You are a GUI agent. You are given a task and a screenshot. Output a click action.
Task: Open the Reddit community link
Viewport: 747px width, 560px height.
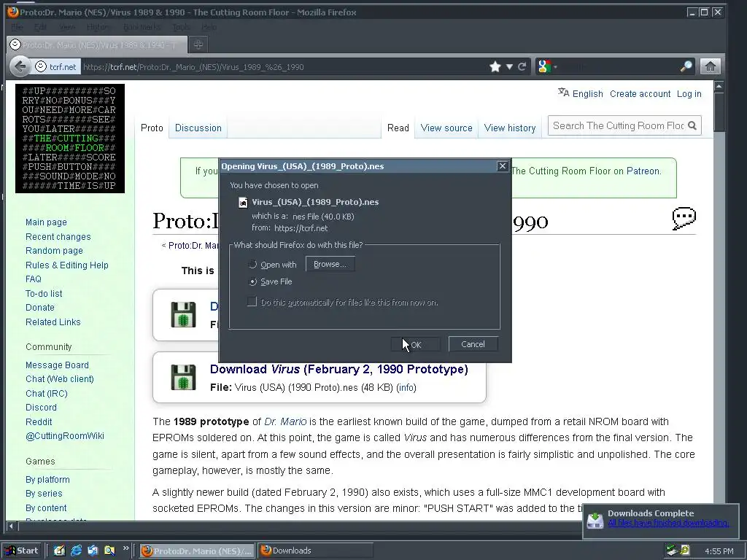point(39,422)
